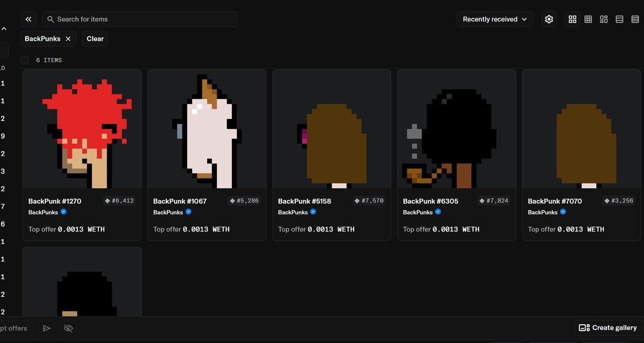Click the verified badge on BackPunk #1067
Screen dimensions: 644x343
[188, 212]
